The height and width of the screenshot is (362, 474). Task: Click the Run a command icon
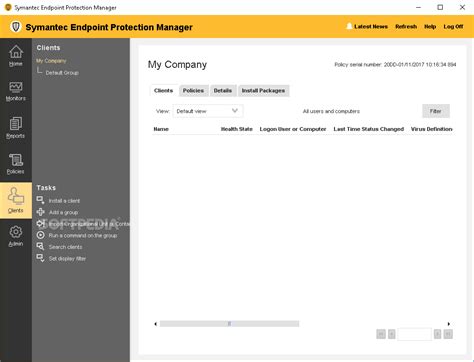pyautogui.click(x=40, y=235)
